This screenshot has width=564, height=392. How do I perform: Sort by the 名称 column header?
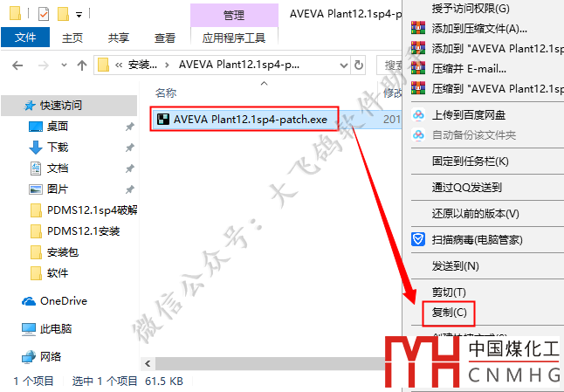click(166, 93)
